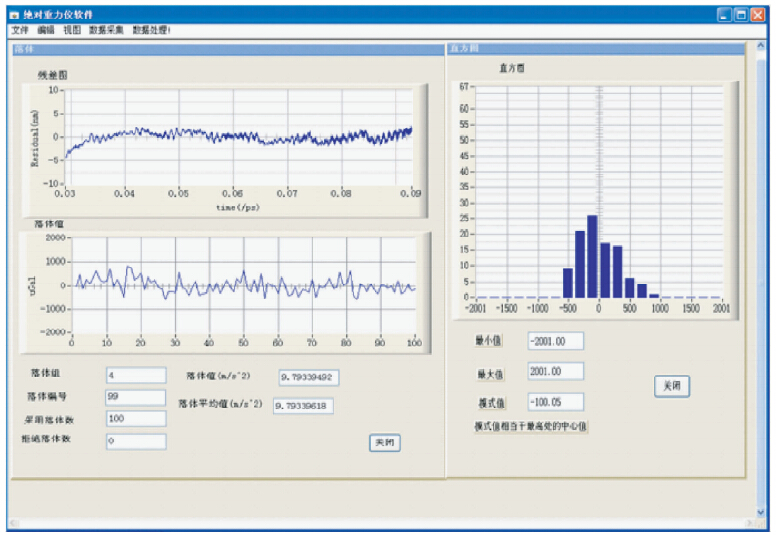Open the 视图 menu
Viewport: 776px width, 535px height.
(72, 31)
